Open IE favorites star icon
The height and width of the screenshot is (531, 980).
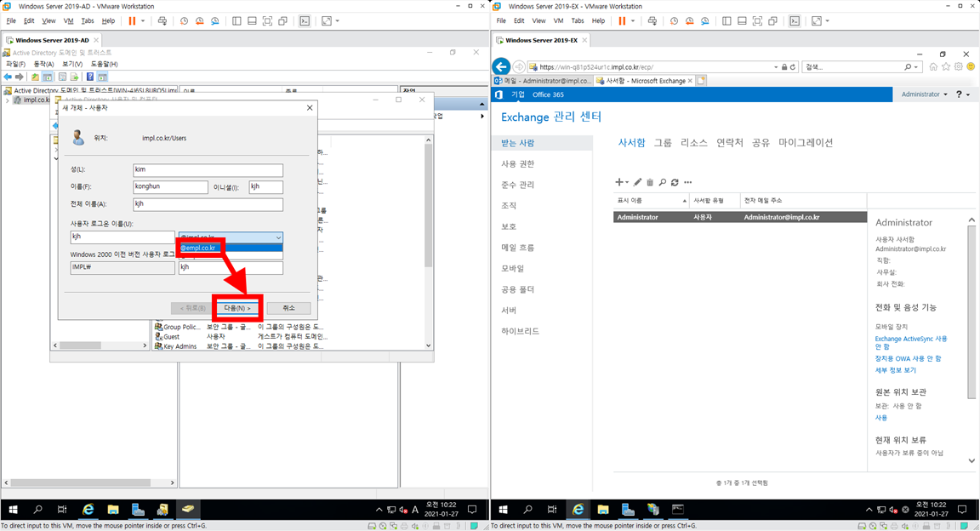pos(946,66)
